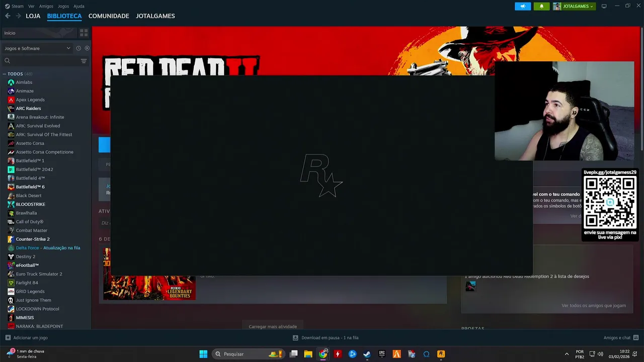Click the ARK: Survival Evolved icon

coord(11,126)
